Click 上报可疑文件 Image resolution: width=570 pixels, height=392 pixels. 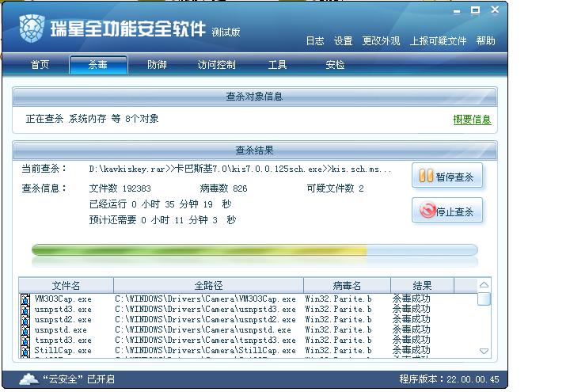click(x=438, y=40)
